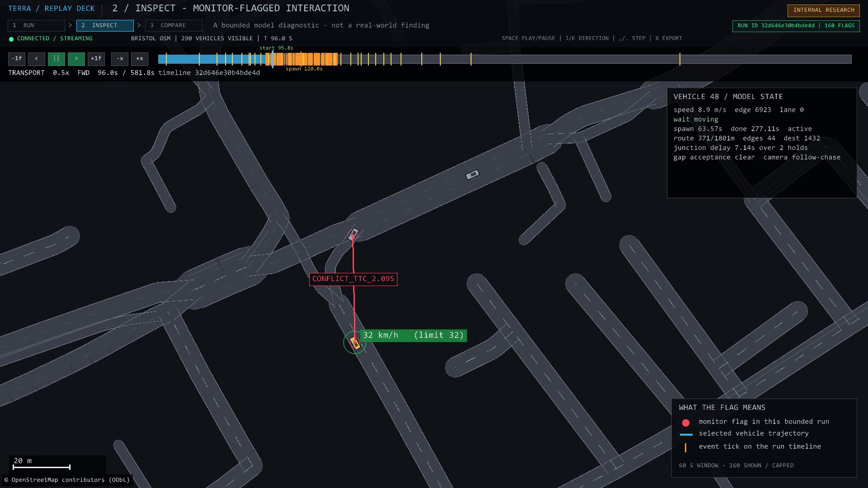Click the TRANSPORT 0.5x speed readout
The image size is (868, 488).
38,73
